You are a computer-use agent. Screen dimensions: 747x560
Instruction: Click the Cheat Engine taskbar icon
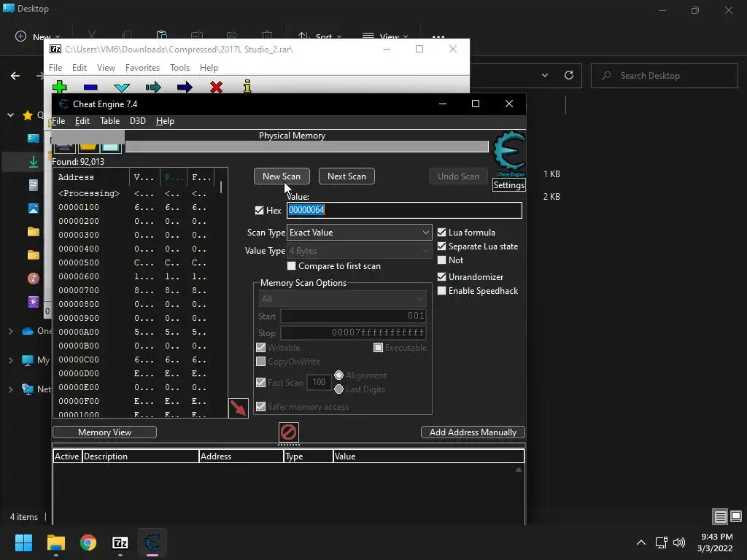click(x=152, y=542)
